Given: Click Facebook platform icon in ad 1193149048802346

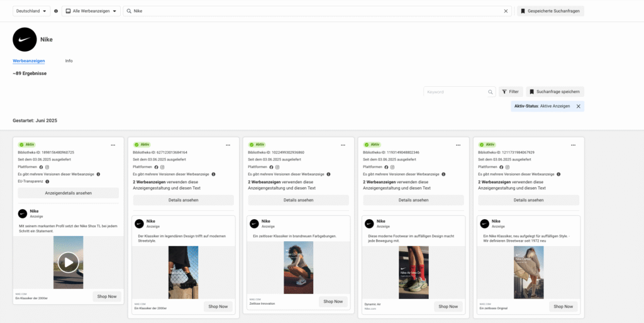Looking at the screenshot, I should (x=386, y=167).
